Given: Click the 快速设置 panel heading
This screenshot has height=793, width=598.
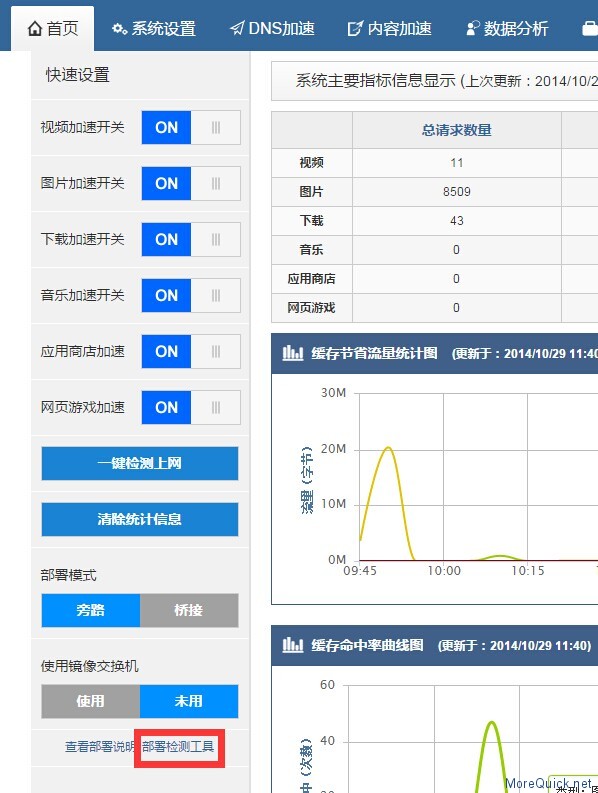Looking at the screenshot, I should [x=78, y=75].
